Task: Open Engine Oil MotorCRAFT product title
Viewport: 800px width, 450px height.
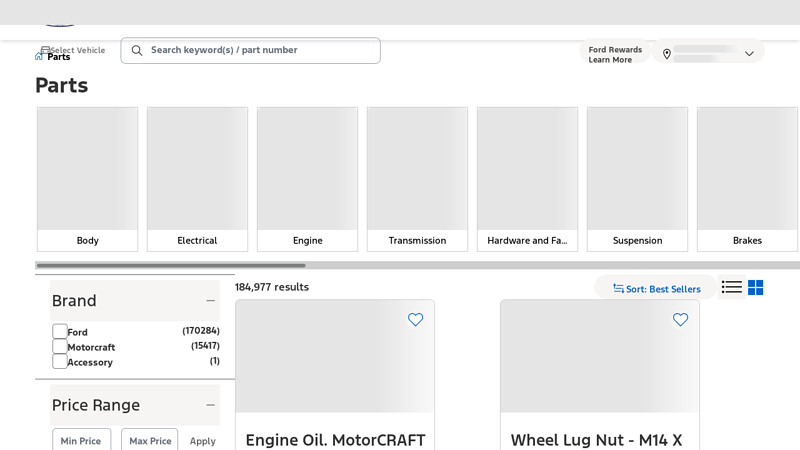Action: pos(335,440)
